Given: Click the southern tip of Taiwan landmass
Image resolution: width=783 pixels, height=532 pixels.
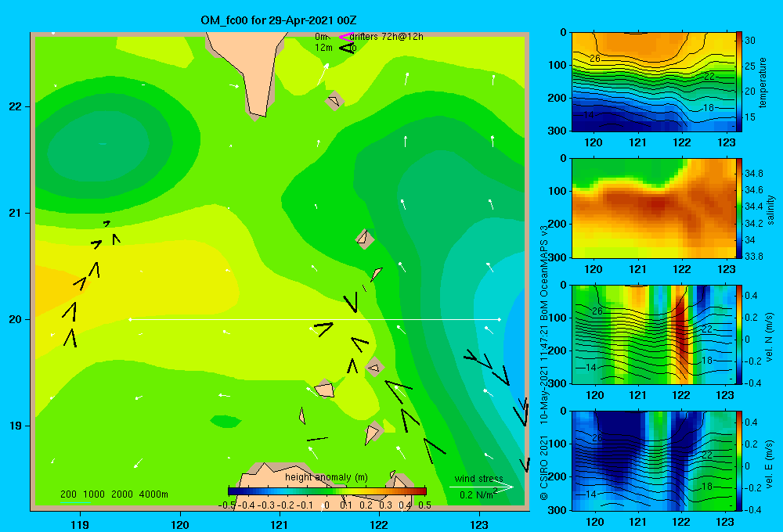Looking at the screenshot, I should tap(257, 115).
